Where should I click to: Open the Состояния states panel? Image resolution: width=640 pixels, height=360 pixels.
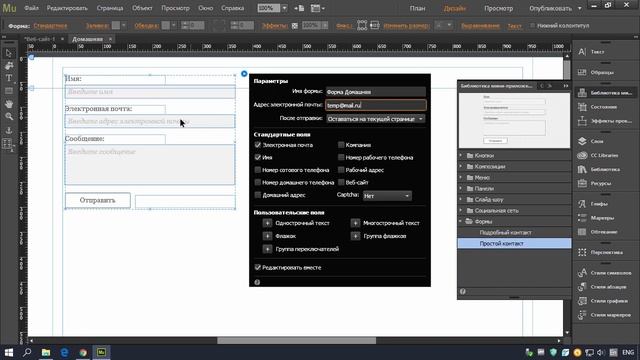582,107
